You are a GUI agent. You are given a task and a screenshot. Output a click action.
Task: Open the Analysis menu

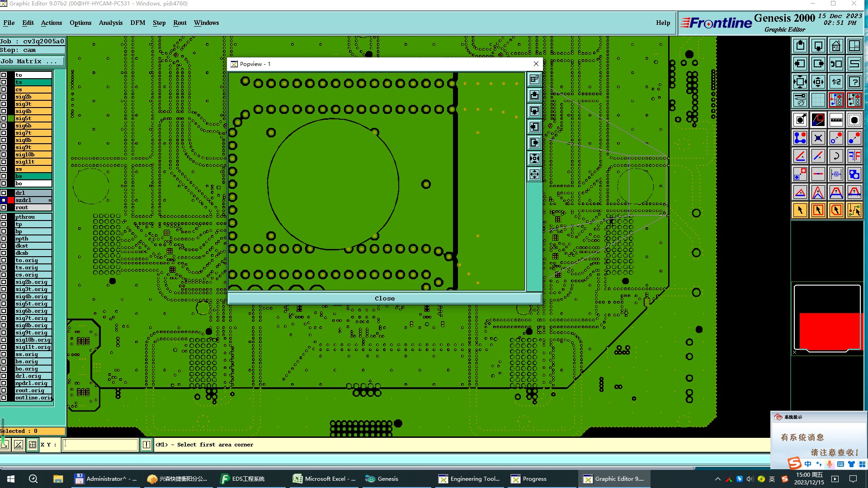pyautogui.click(x=110, y=23)
